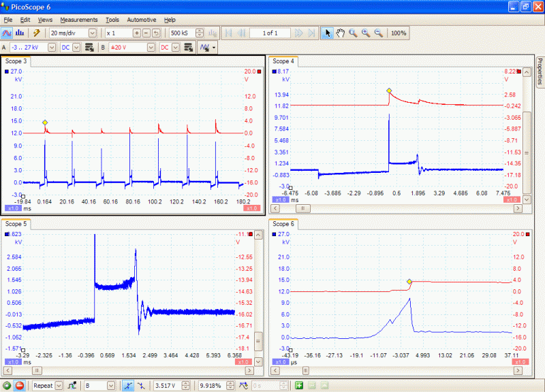Open channel A options icon

(89, 47)
